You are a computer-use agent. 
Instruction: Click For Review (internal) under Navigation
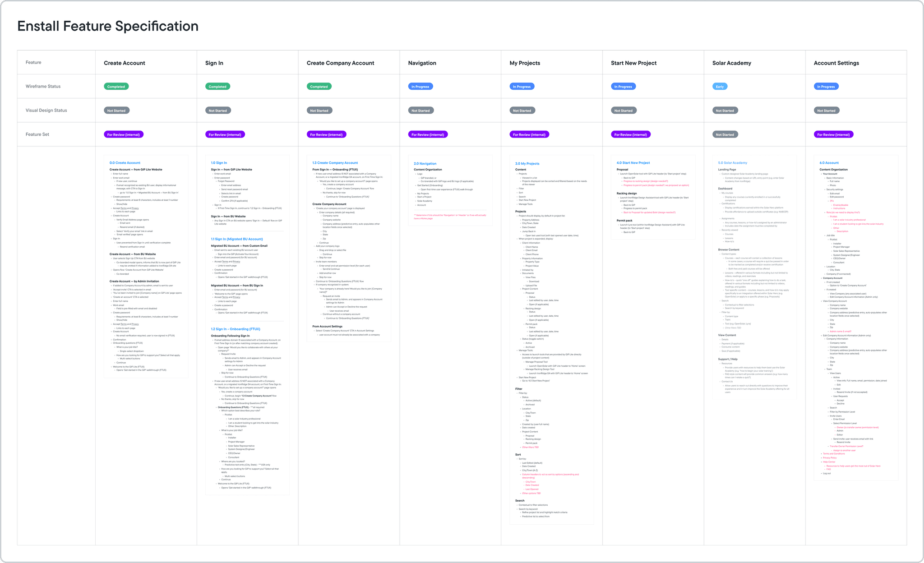[x=428, y=134]
